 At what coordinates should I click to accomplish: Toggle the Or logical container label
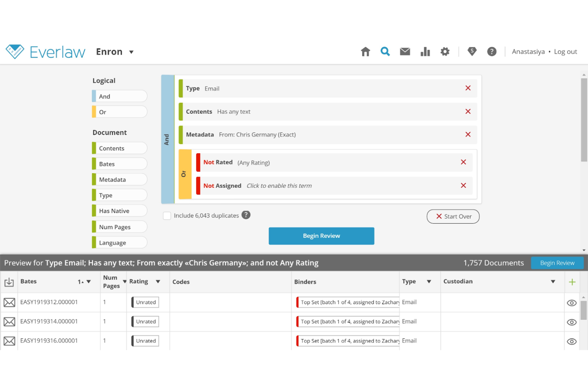[185, 174]
